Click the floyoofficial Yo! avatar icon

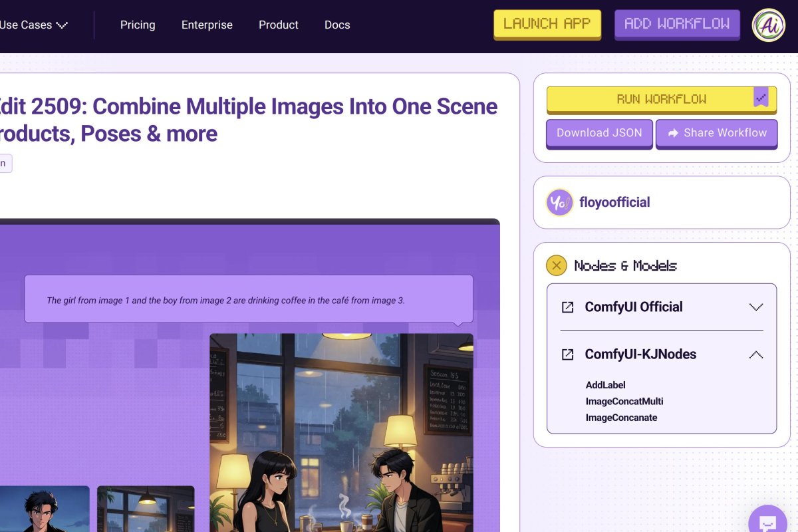click(x=559, y=202)
